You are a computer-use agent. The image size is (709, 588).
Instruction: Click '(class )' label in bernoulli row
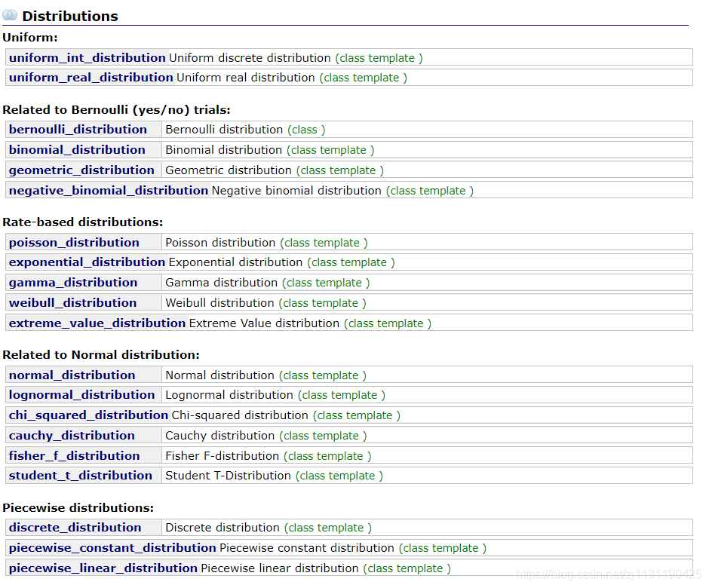[x=306, y=130]
